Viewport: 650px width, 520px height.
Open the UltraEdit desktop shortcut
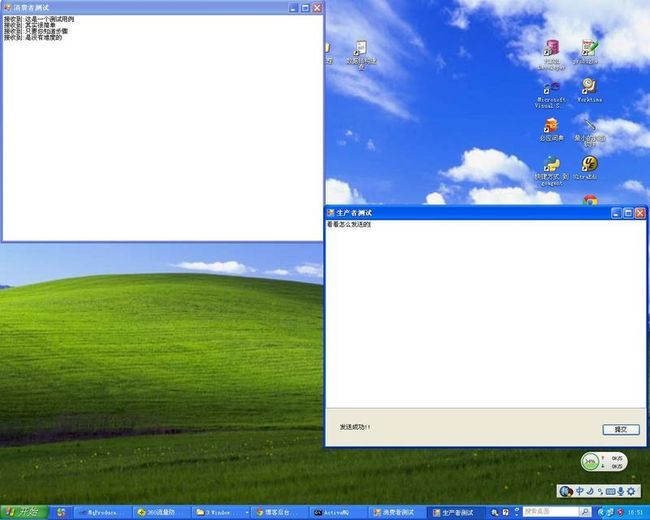pyautogui.click(x=589, y=167)
